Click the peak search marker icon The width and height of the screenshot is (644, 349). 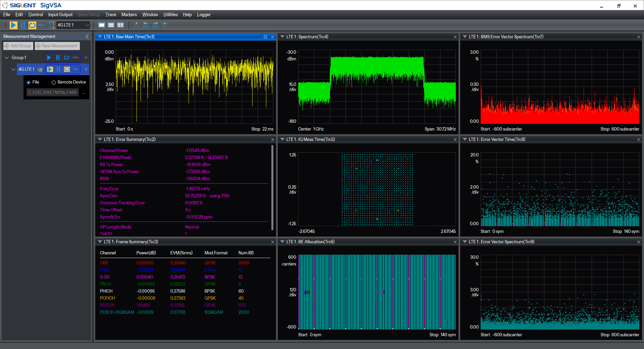[x=137, y=25]
